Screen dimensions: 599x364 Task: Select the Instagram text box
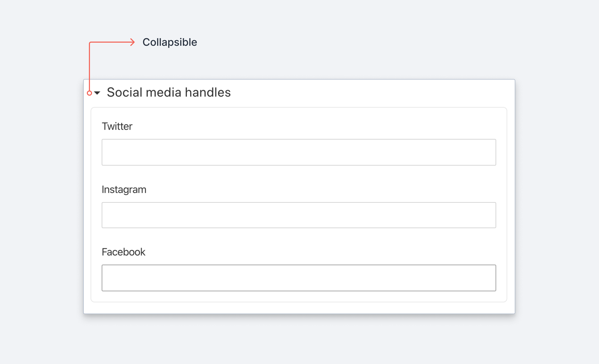(298, 215)
